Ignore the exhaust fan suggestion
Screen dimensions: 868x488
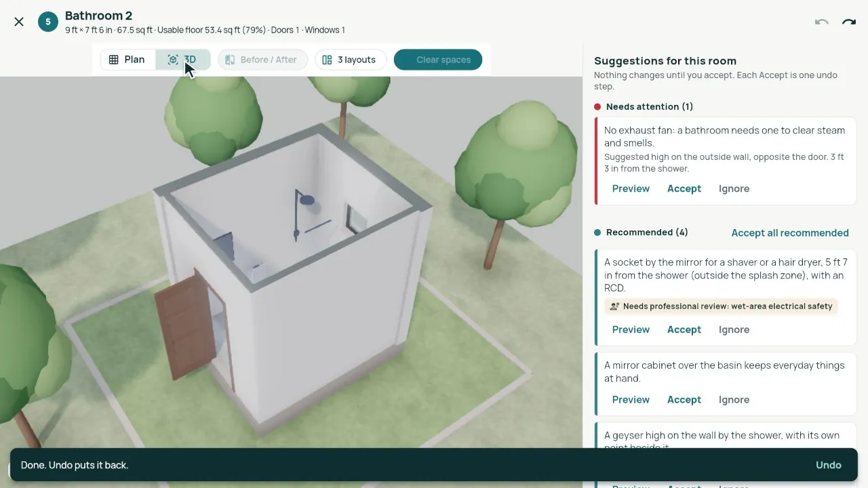click(x=734, y=188)
